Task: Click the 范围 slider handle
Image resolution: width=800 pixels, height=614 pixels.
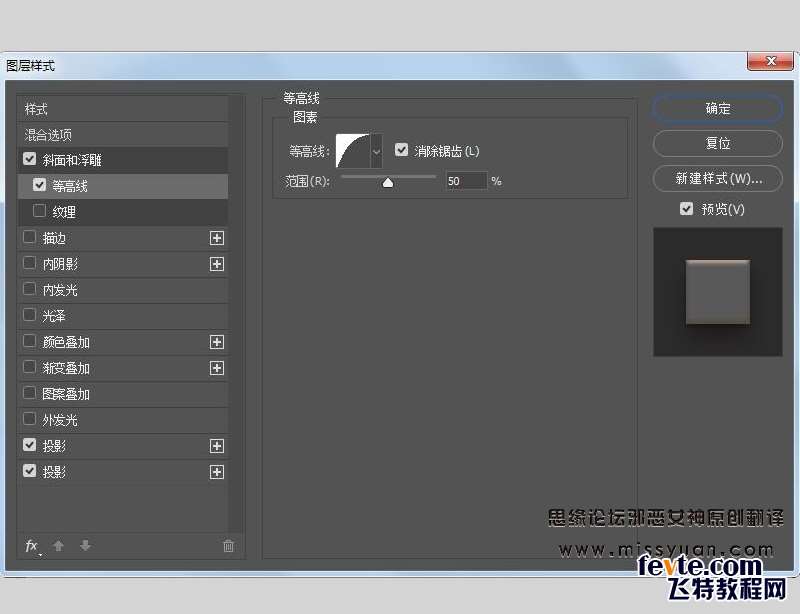Action: click(x=388, y=183)
